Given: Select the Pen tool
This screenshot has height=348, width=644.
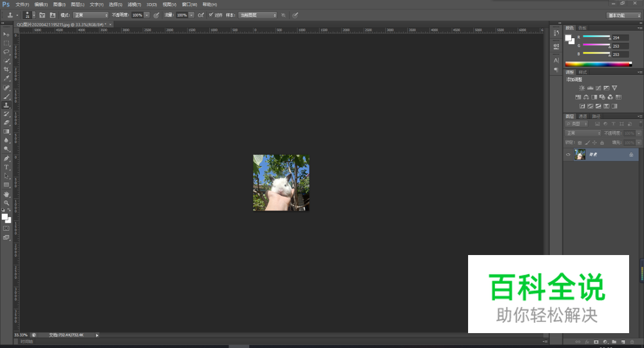Looking at the screenshot, I should (x=7, y=159).
